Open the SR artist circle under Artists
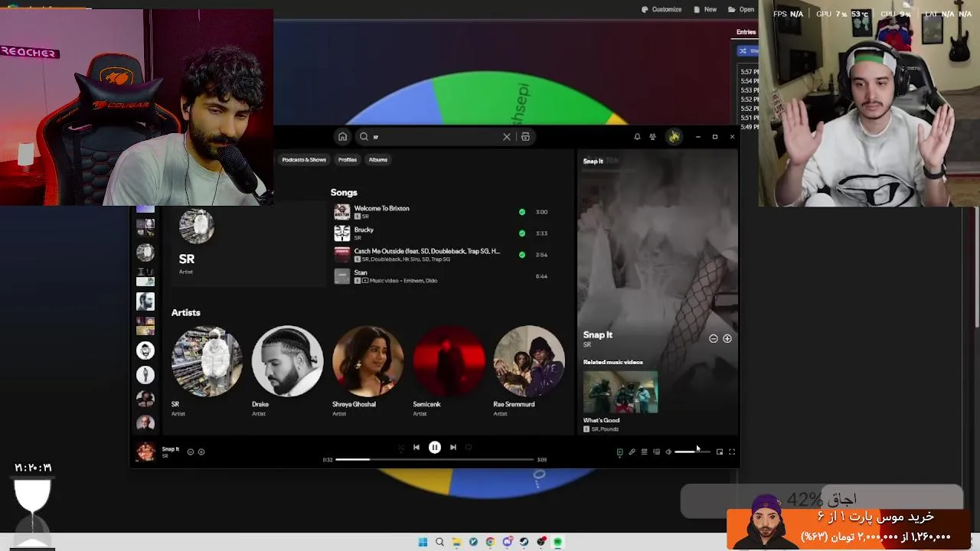This screenshot has width=980, height=551. coord(206,361)
